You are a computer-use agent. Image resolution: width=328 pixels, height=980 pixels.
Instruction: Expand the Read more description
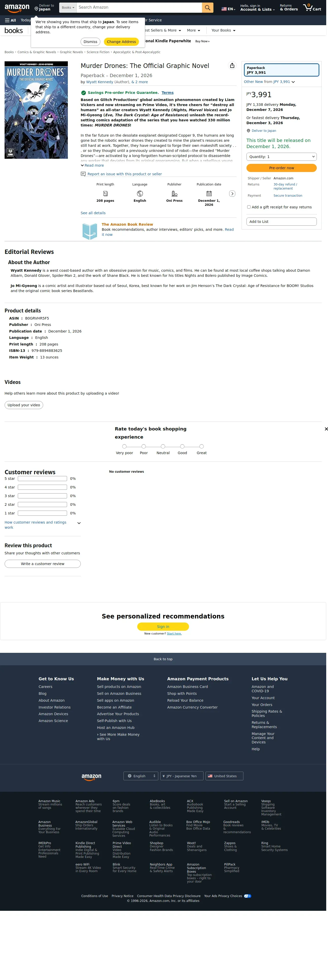(x=92, y=165)
